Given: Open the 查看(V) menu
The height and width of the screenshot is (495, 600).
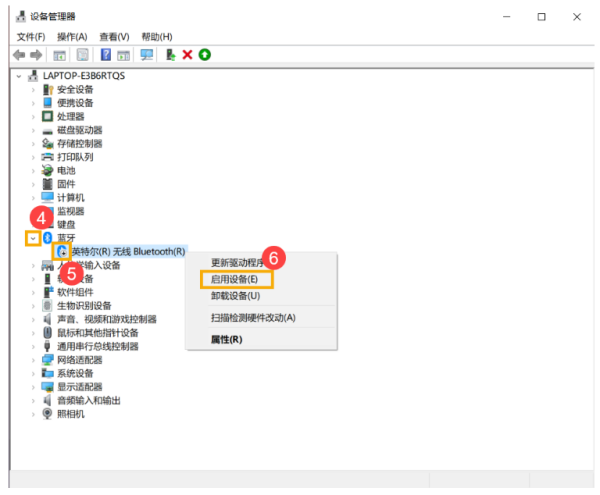Looking at the screenshot, I should (114, 36).
